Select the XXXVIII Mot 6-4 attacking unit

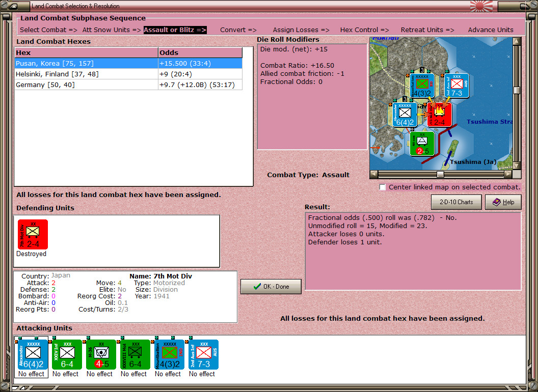135,355
